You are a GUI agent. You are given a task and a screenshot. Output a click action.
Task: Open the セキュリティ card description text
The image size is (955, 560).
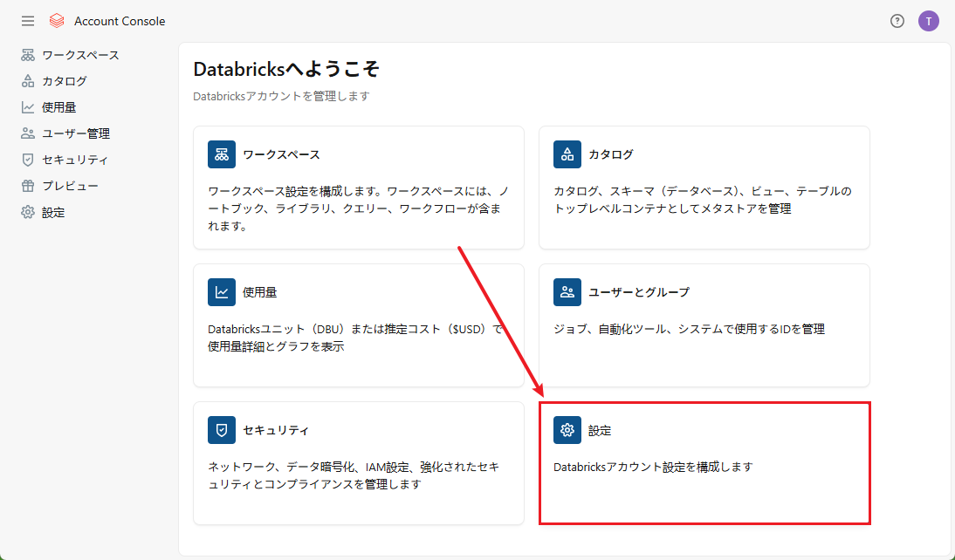click(354, 475)
